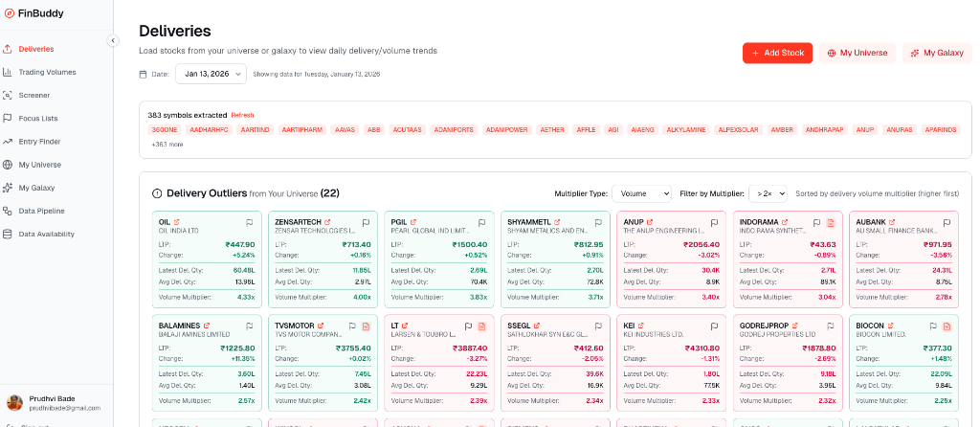Click the FinBuddy logo icon
Image resolution: width=980 pixels, height=427 pixels.
click(9, 13)
